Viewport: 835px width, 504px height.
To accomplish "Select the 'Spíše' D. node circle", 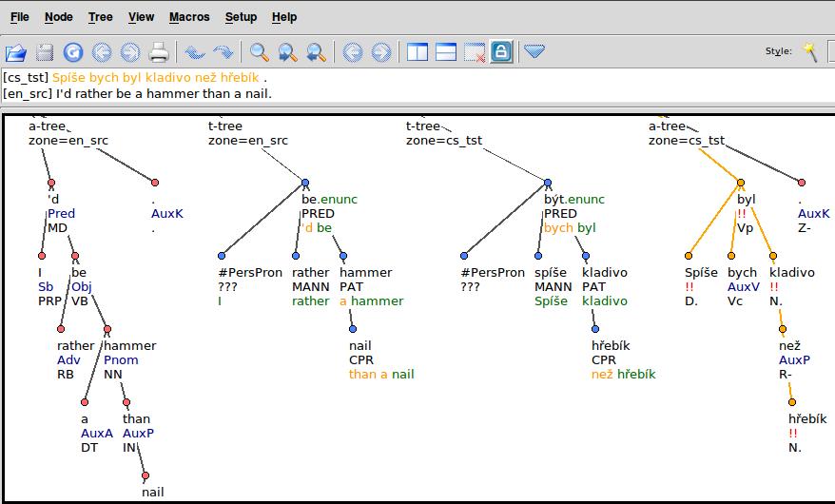I will [688, 256].
